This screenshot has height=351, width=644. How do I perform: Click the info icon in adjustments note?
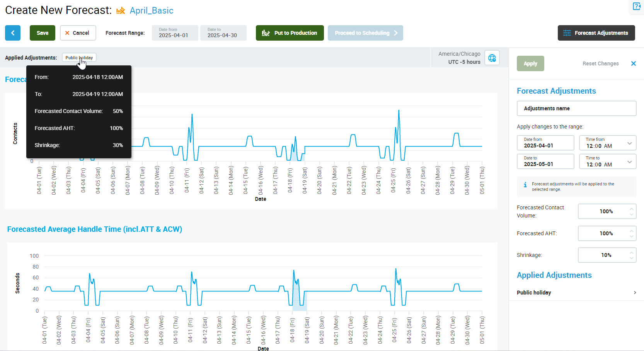point(525,185)
